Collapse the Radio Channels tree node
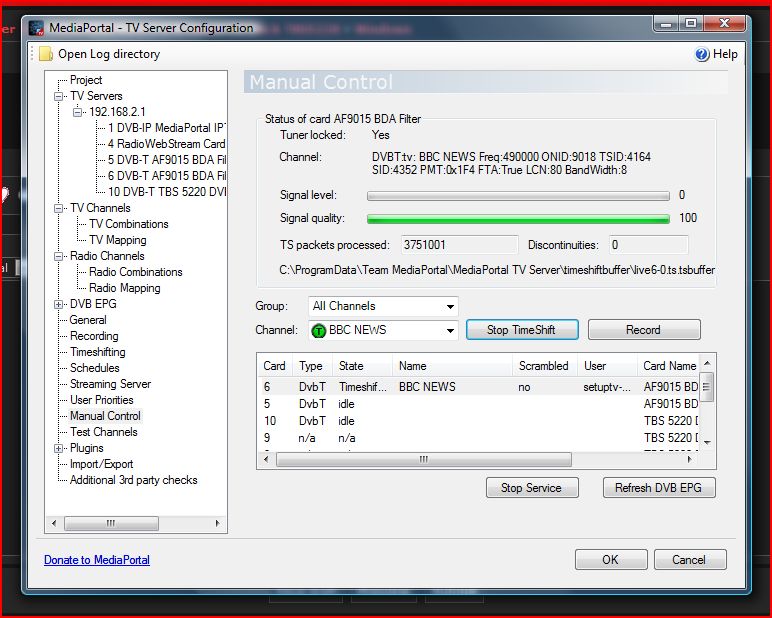 pos(58,256)
